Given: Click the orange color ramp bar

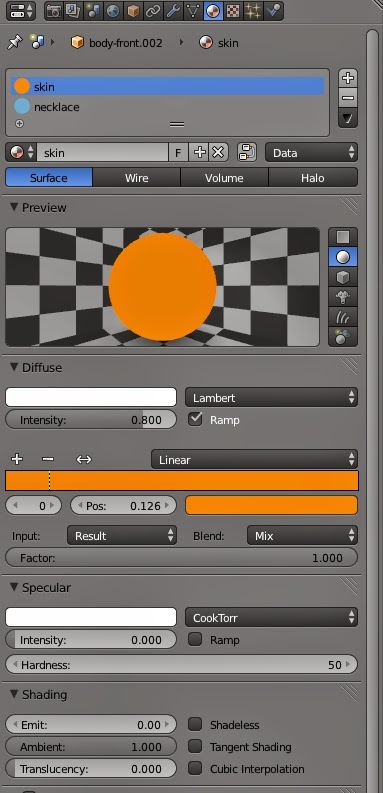Looking at the screenshot, I should [x=182, y=480].
